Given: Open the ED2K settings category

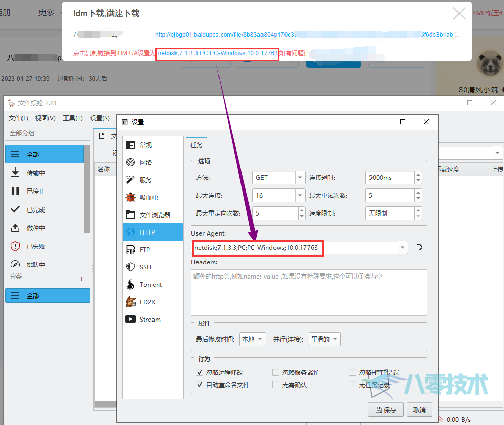Looking at the screenshot, I should tap(153, 302).
